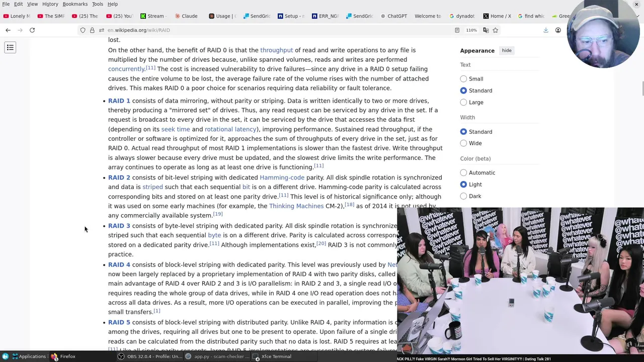Open the Tools menu
644x362 pixels.
coord(97,4)
